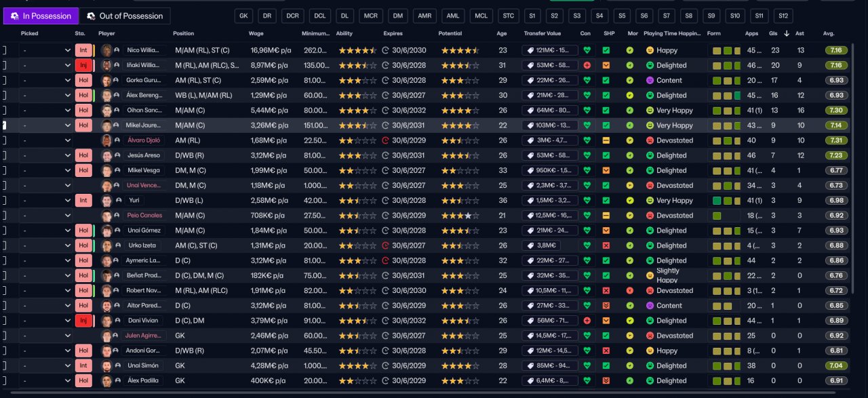The image size is (868, 398).
Task: Click the GK position slot button
Action: coord(244,16)
